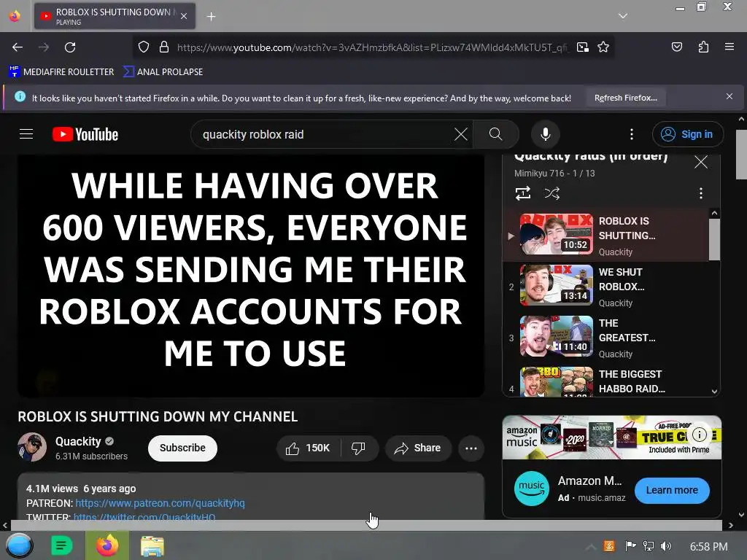Open the Pocket save icon
The height and width of the screenshot is (560, 747).
pos(676,47)
